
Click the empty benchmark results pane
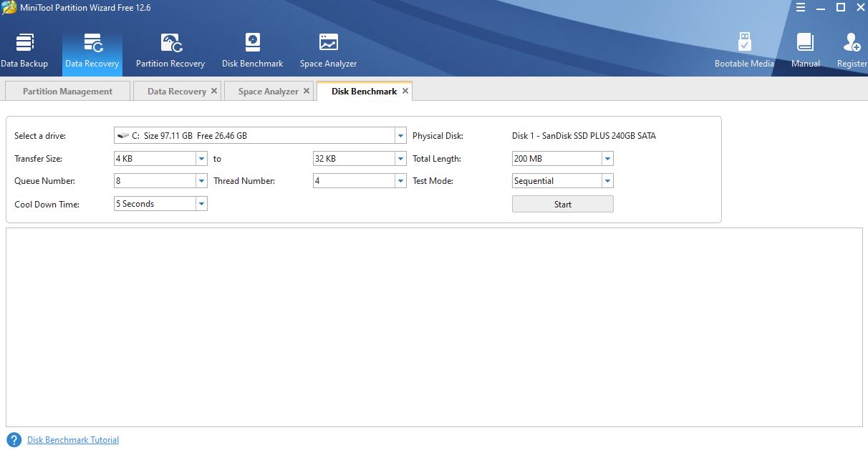tap(434, 327)
